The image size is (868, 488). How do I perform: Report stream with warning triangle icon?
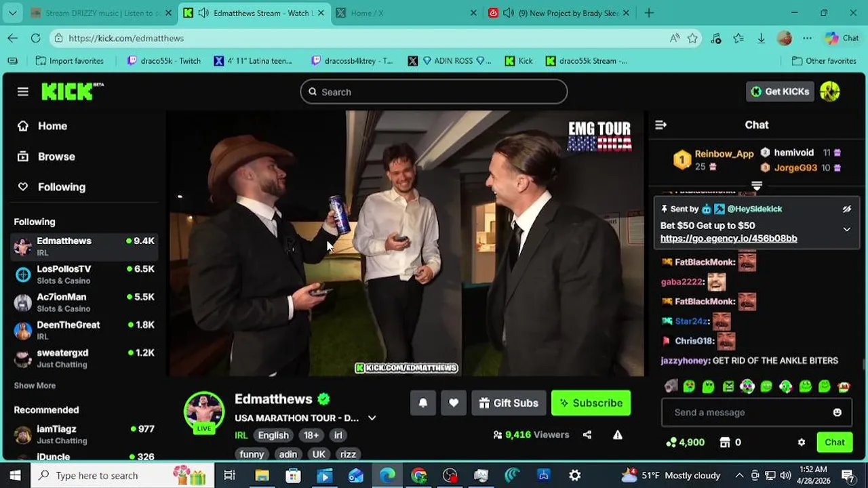pyautogui.click(x=618, y=435)
